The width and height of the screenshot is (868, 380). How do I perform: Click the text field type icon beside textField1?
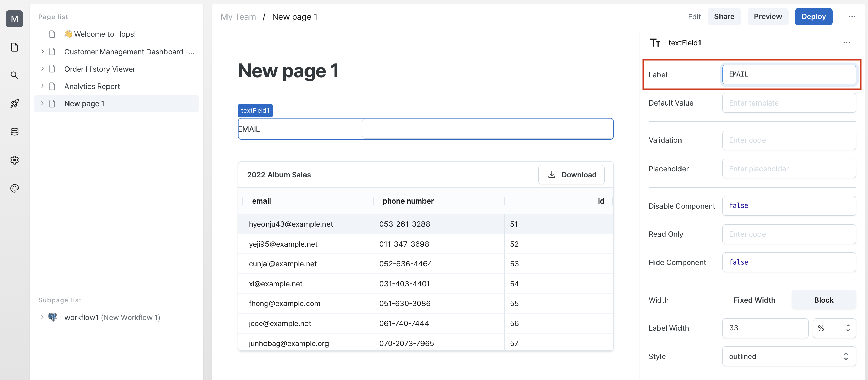click(655, 43)
